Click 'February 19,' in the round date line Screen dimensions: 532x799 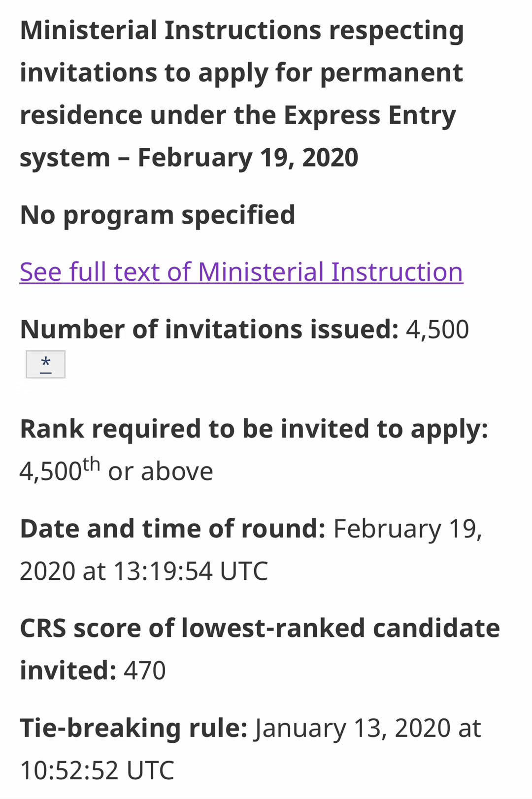pos(408,529)
